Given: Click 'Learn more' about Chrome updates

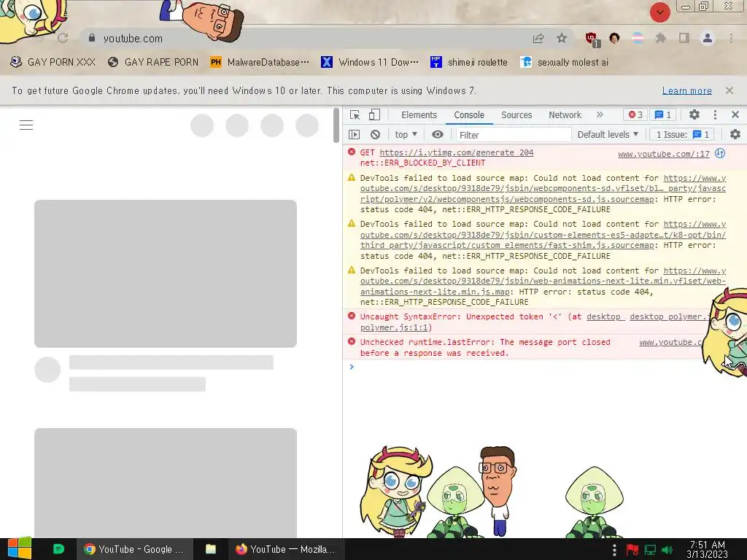Looking at the screenshot, I should pos(687,90).
